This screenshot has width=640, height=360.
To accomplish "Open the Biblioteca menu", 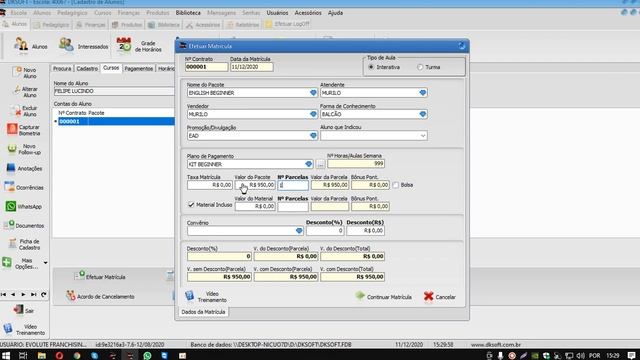I will pyautogui.click(x=188, y=13).
